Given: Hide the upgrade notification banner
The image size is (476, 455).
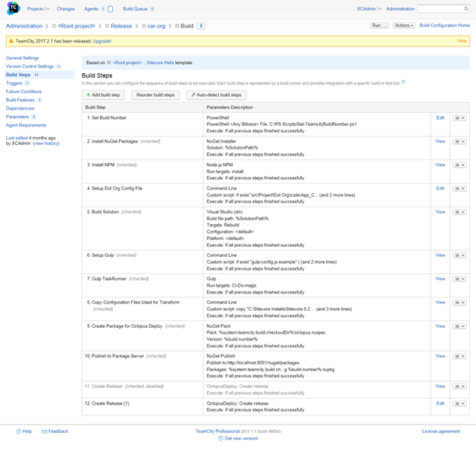Looking at the screenshot, I should click(x=462, y=41).
